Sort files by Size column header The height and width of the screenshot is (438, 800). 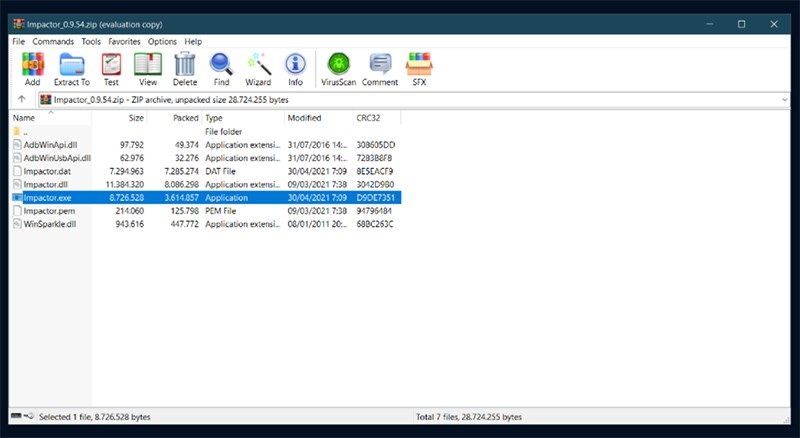tap(119, 118)
